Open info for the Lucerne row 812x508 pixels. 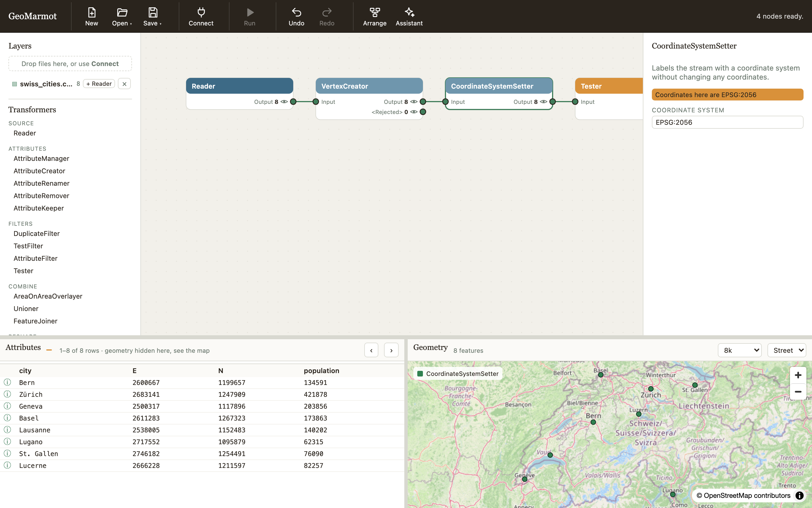7,465
